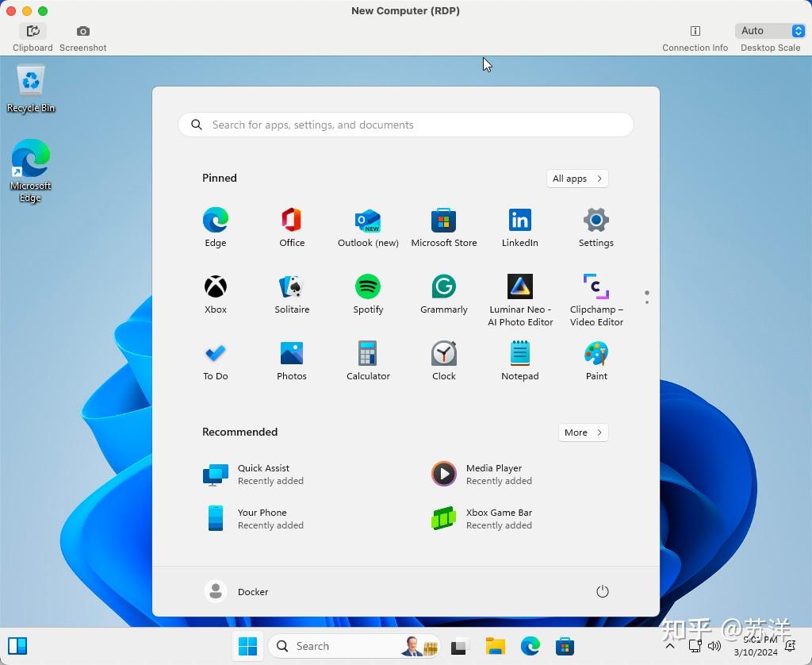Open the LinkedIn pinned app

click(x=520, y=228)
